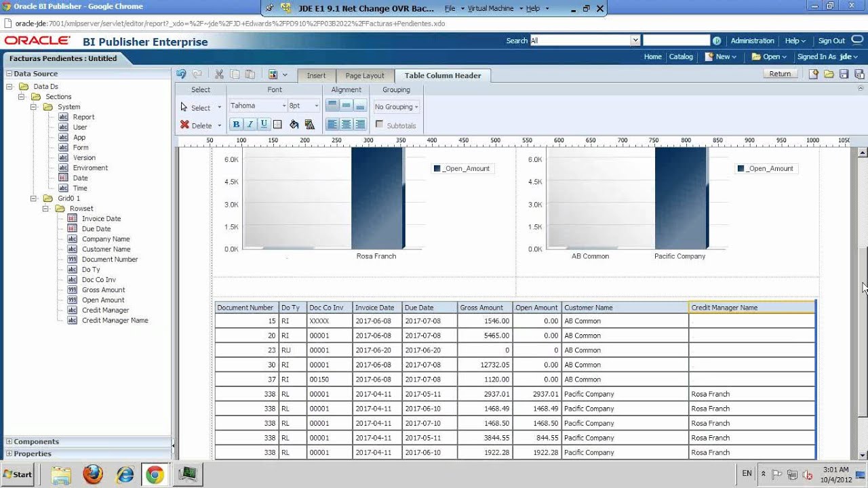Collapse the Data Source panel
The width and height of the screenshot is (868, 488).
pyautogui.click(x=9, y=74)
